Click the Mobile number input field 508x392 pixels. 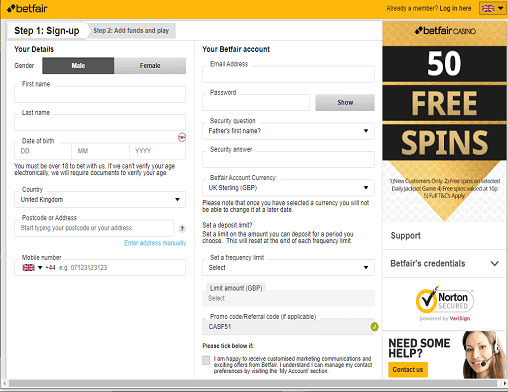click(100, 267)
